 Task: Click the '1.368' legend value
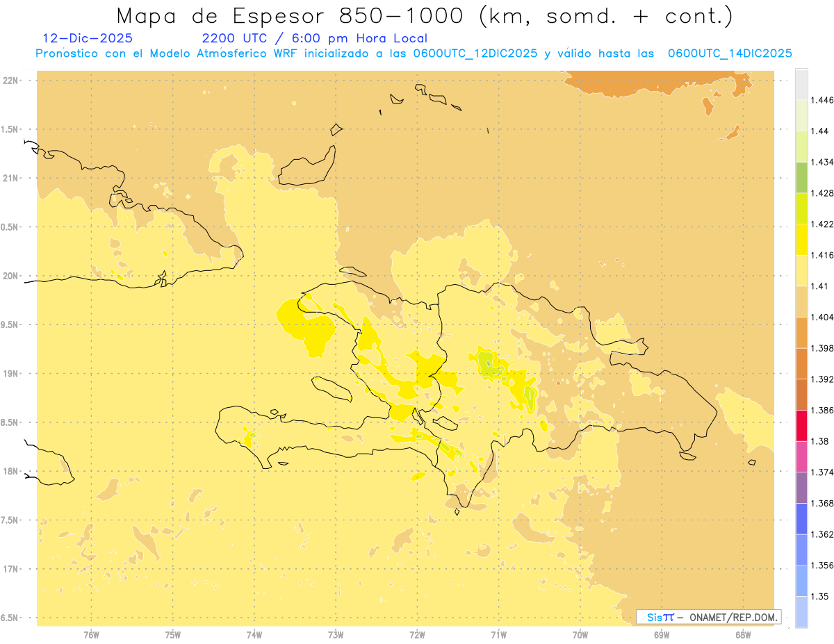[x=821, y=503]
